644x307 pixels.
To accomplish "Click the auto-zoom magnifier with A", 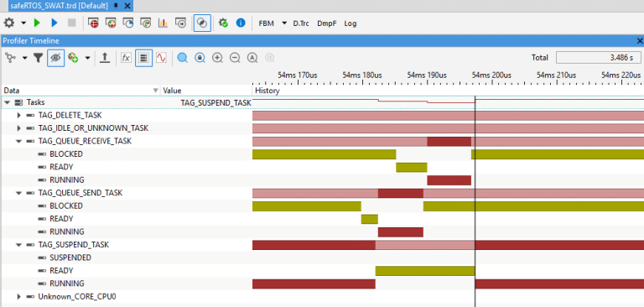I will point(252,58).
